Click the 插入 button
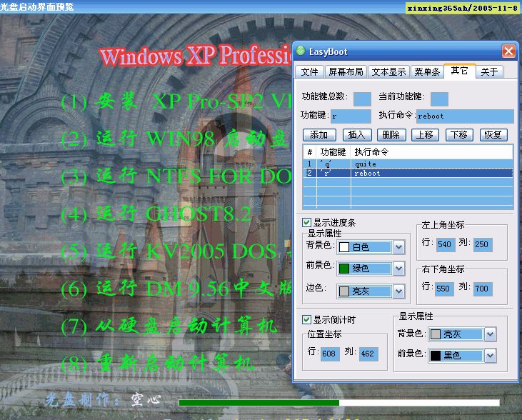Viewport: 522px width, 420px height. click(356, 135)
